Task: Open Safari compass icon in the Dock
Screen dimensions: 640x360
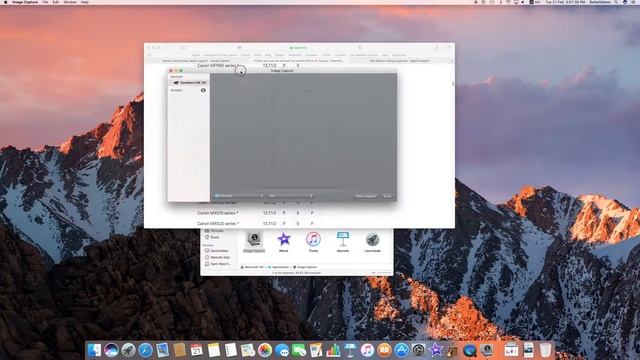Action: 145,350
